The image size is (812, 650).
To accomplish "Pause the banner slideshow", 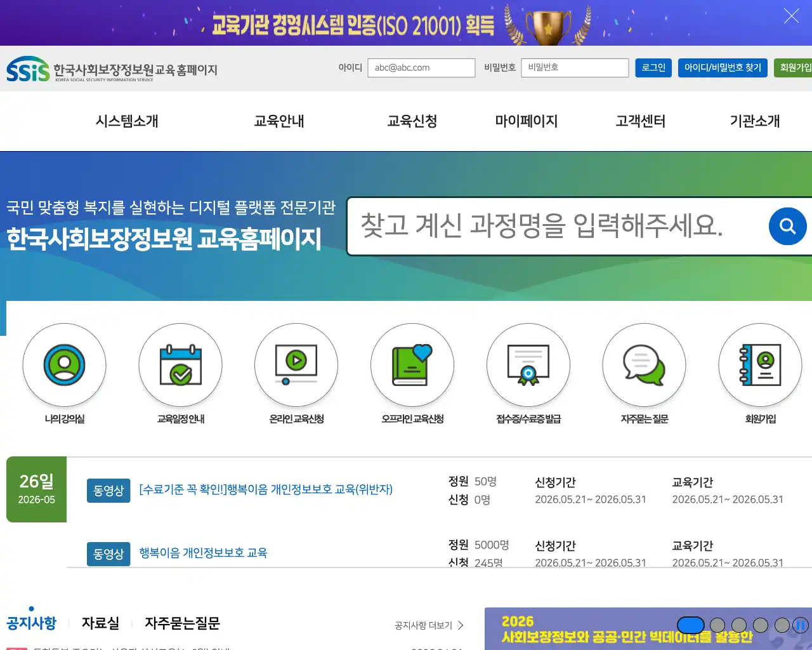I will (x=801, y=625).
